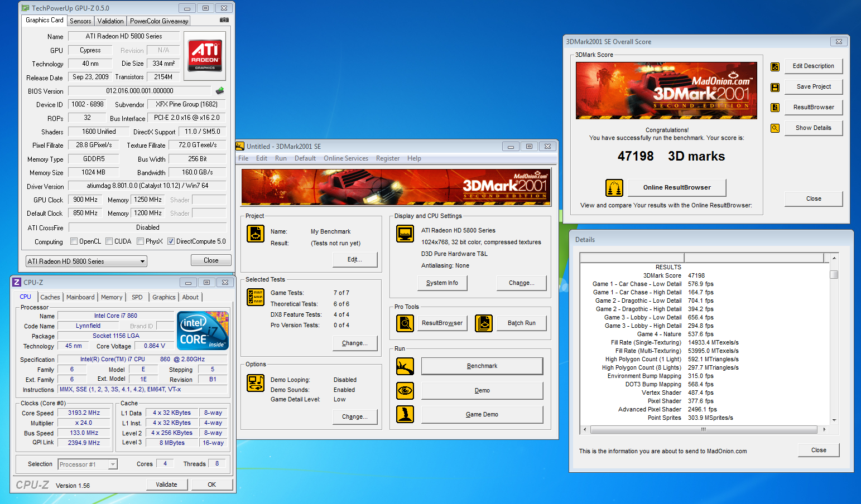This screenshot has height=504, width=861.
Task: Switch to the Memory tab in CPU-Z
Action: 112,297
